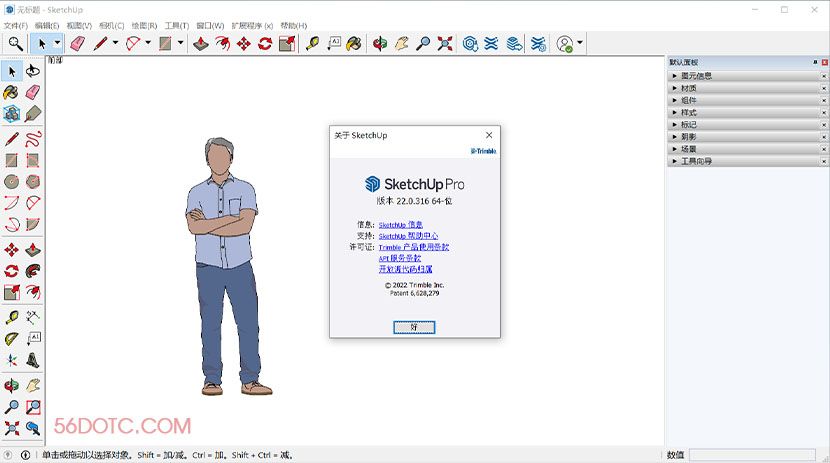Choose the Tape Measure tool in top toolbar

[312, 43]
